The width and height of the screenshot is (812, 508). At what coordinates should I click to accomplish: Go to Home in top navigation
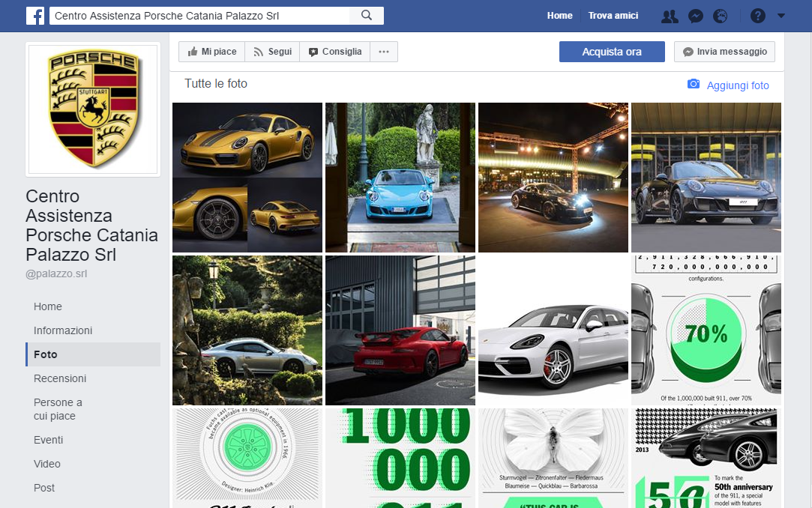point(560,16)
